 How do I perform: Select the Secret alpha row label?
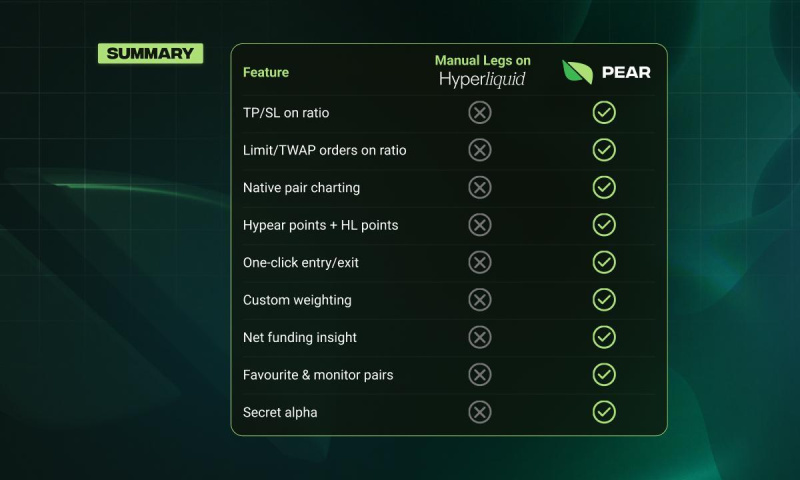(x=280, y=412)
